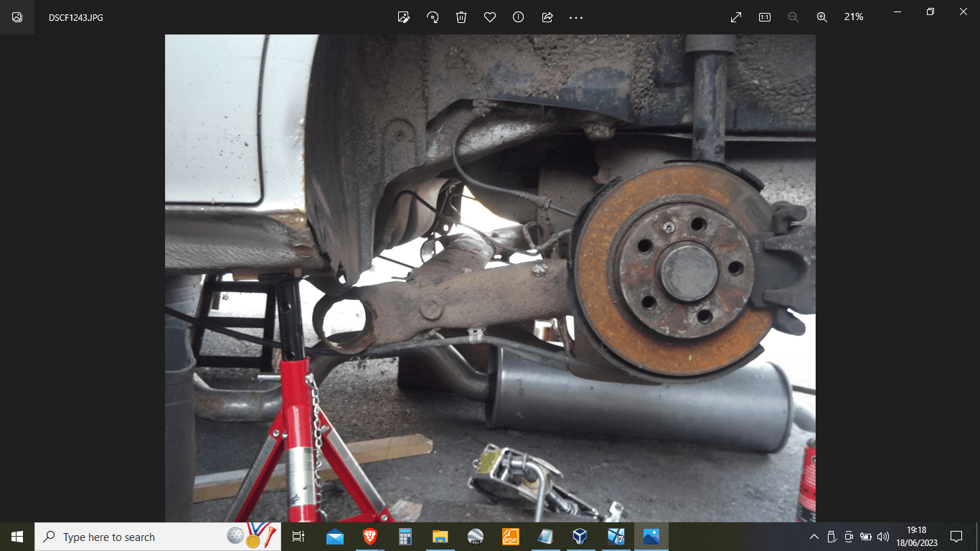
Task: Expand hidden icons in the system tray
Action: click(x=815, y=537)
